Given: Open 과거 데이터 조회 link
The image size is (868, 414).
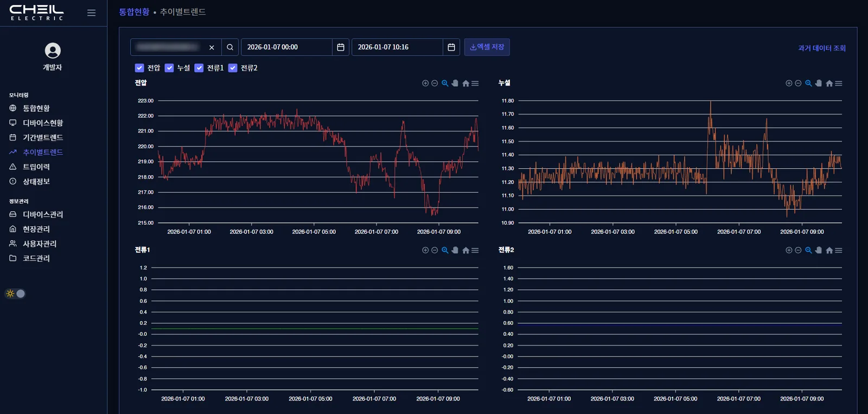Looking at the screenshot, I should coord(822,48).
